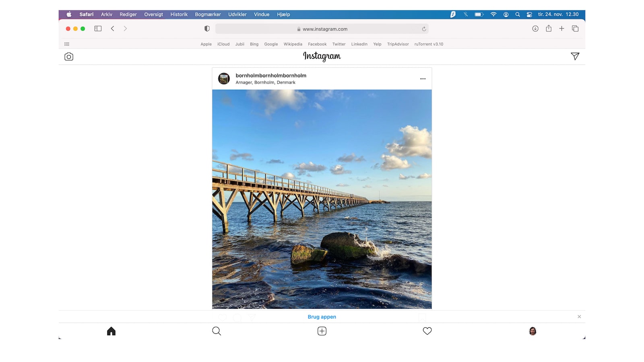Image resolution: width=644 pixels, height=362 pixels.
Task: Save the post using bookmark icon
Action: point(421,317)
